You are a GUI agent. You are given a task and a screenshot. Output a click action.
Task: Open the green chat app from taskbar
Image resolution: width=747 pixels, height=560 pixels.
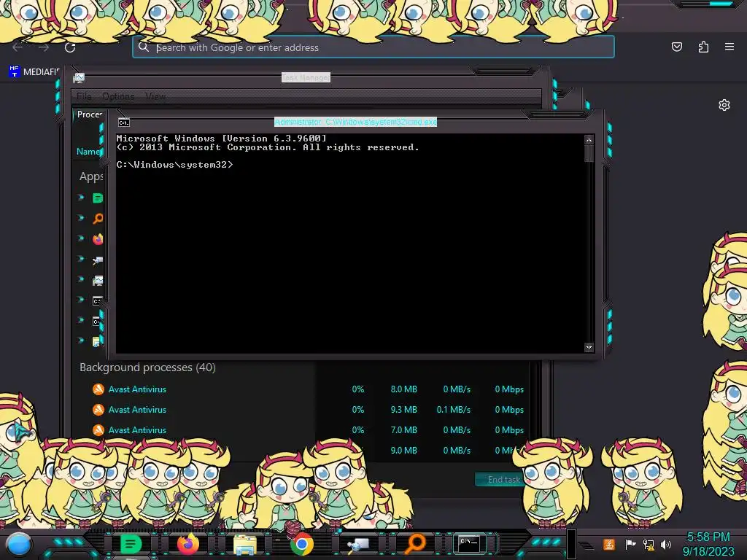pyautogui.click(x=131, y=543)
